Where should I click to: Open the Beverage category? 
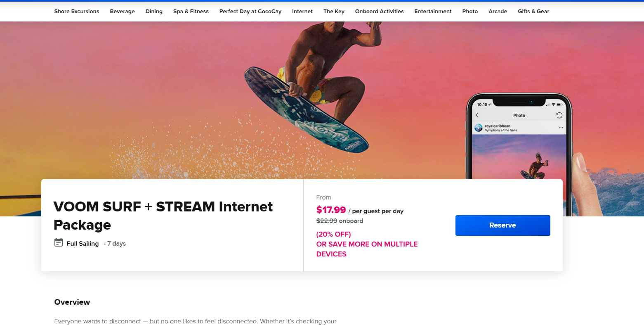click(122, 12)
